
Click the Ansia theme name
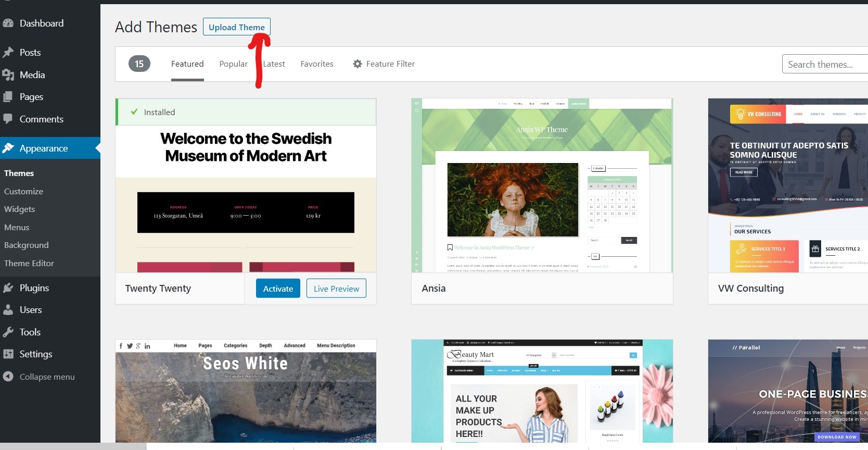coord(433,289)
